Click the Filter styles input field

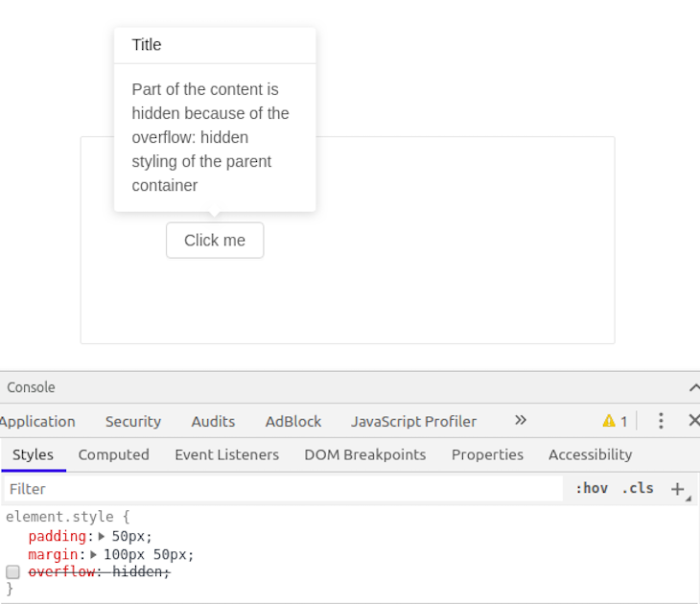(284, 489)
